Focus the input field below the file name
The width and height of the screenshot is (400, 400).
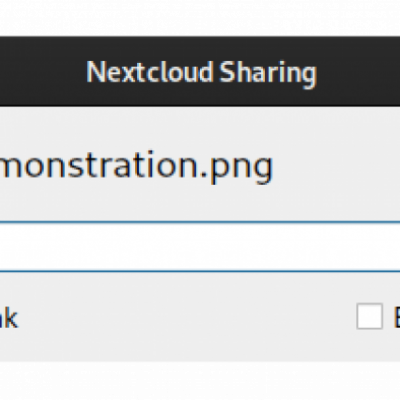pyautogui.click(x=200, y=247)
